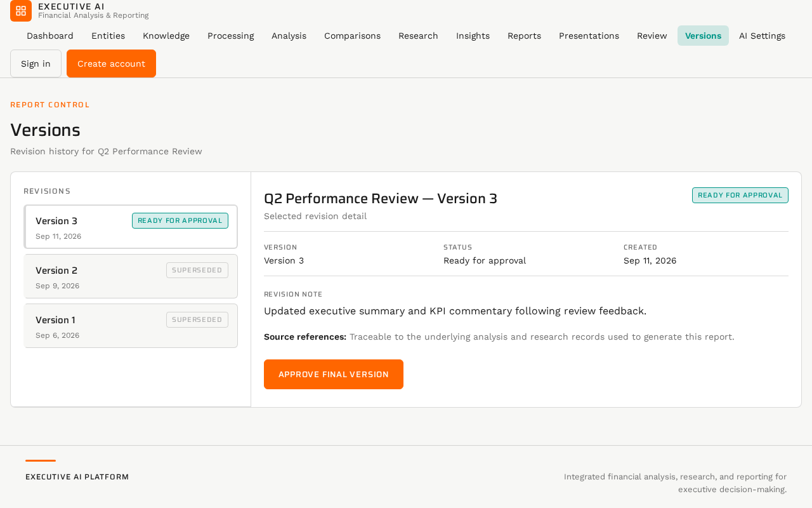Open the Dashboard tab

pyautogui.click(x=50, y=36)
